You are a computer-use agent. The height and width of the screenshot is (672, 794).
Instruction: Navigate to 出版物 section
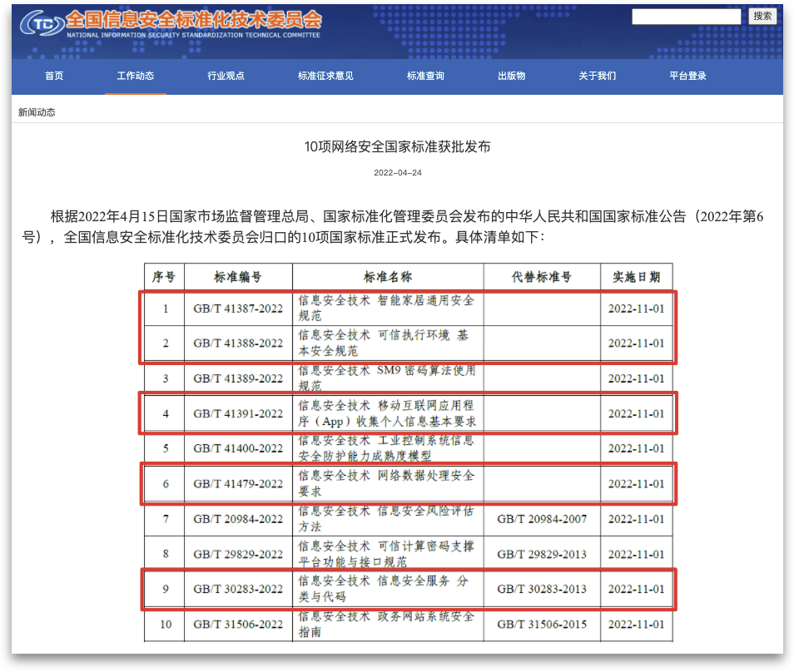coord(511,76)
